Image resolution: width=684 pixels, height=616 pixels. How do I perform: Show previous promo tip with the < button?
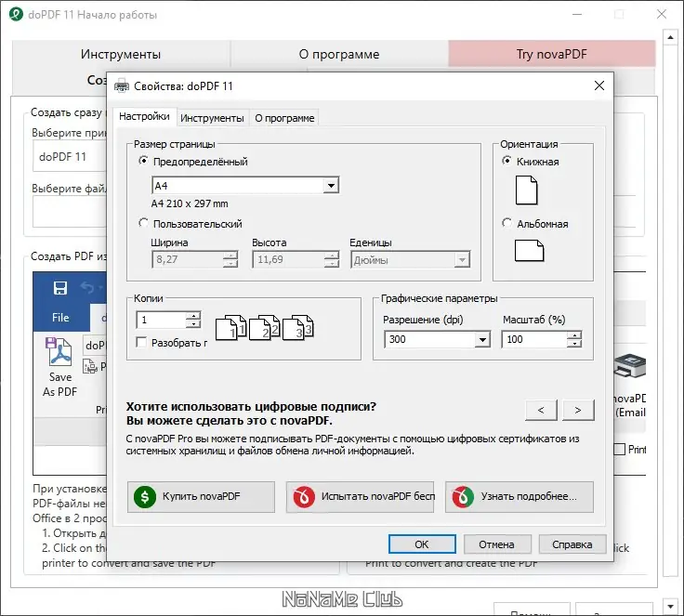click(541, 410)
